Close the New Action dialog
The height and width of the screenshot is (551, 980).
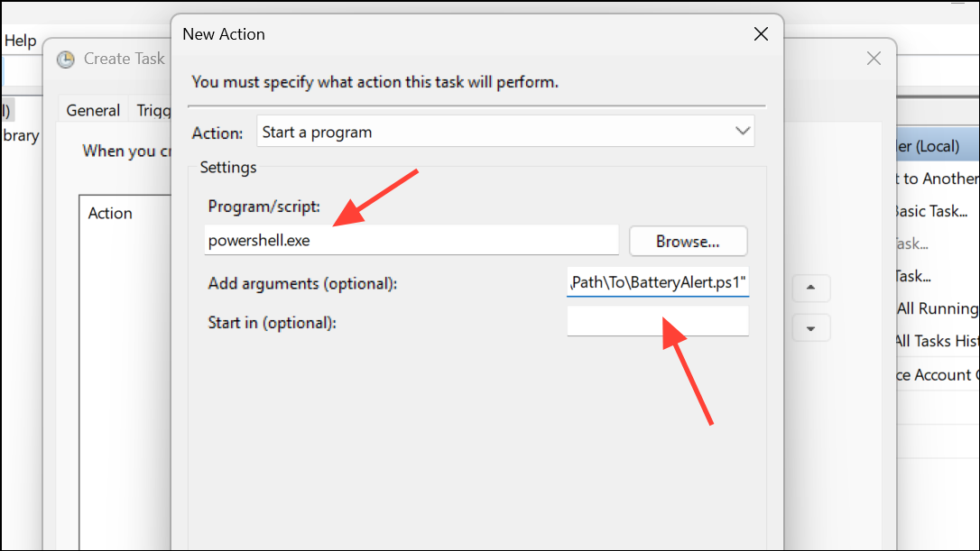(x=761, y=34)
